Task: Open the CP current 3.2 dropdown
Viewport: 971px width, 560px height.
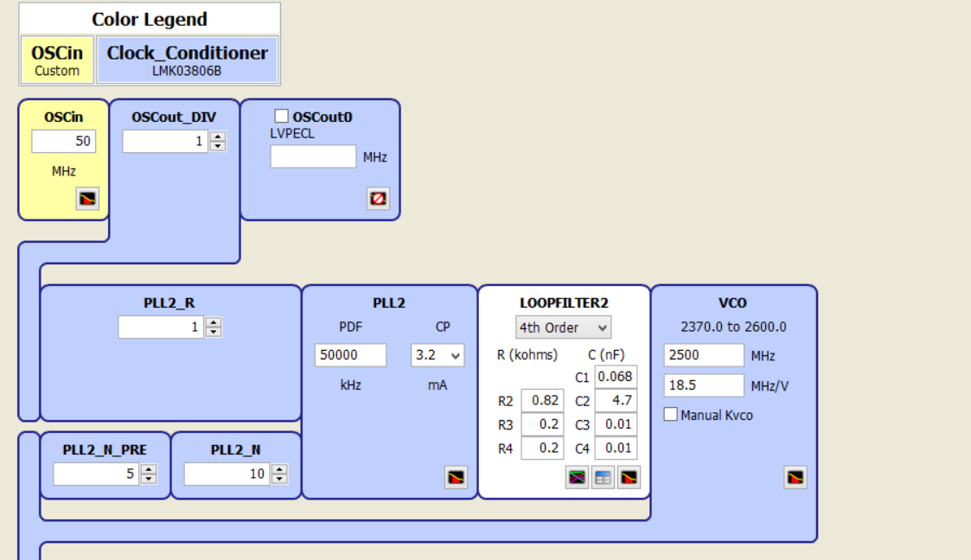Action: pos(438,355)
